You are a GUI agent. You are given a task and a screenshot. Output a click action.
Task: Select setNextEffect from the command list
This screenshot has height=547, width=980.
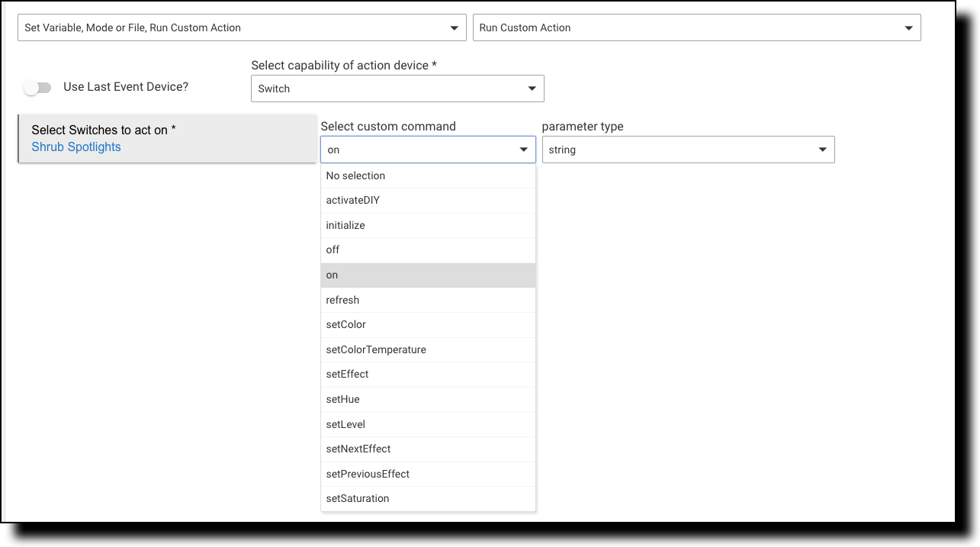pyautogui.click(x=428, y=449)
